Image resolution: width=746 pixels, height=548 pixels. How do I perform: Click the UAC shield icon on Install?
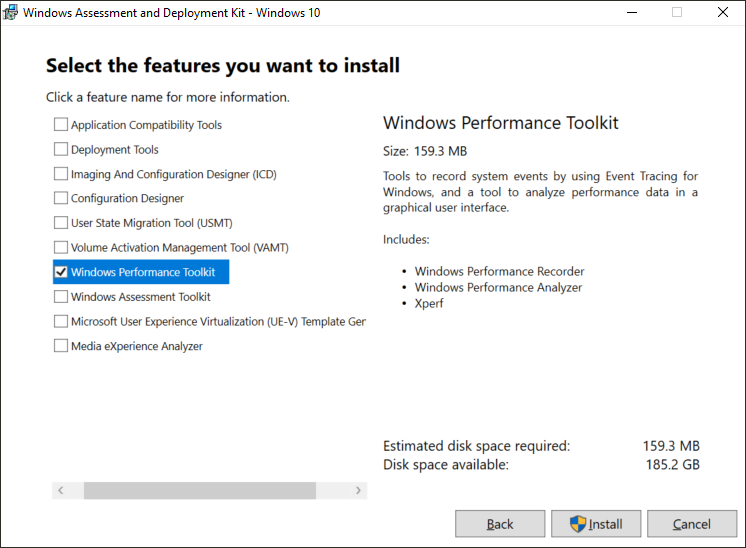(578, 524)
